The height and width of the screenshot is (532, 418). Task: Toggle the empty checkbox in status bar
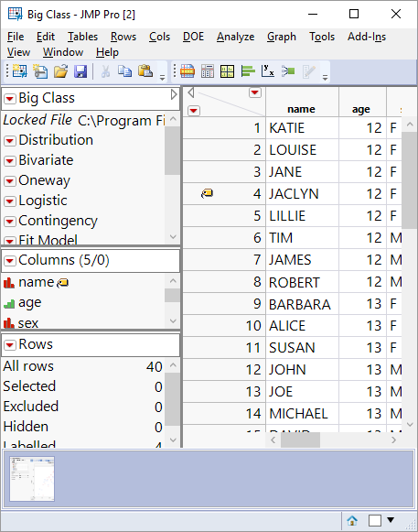click(x=375, y=520)
